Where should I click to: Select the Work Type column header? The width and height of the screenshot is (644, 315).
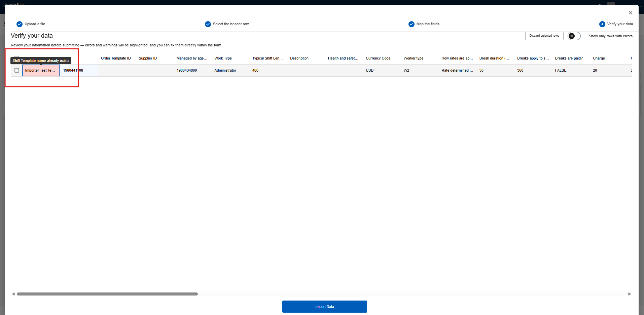tap(223, 58)
